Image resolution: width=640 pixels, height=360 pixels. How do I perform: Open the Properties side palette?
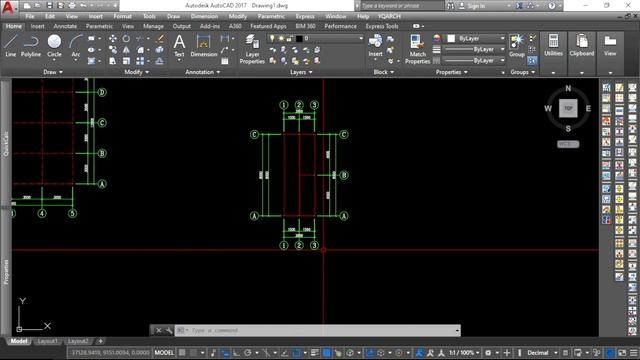(6, 272)
